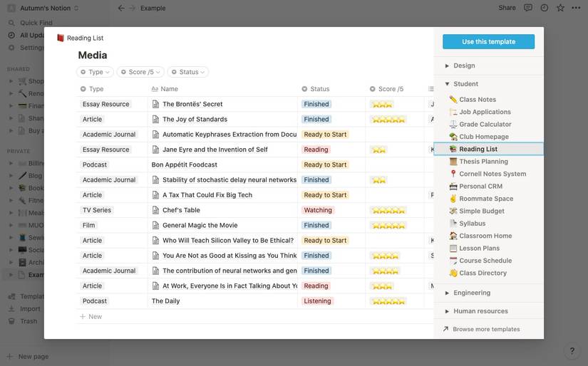Open the Score /5 filter dropdown
The image size is (588, 366).
click(x=140, y=72)
